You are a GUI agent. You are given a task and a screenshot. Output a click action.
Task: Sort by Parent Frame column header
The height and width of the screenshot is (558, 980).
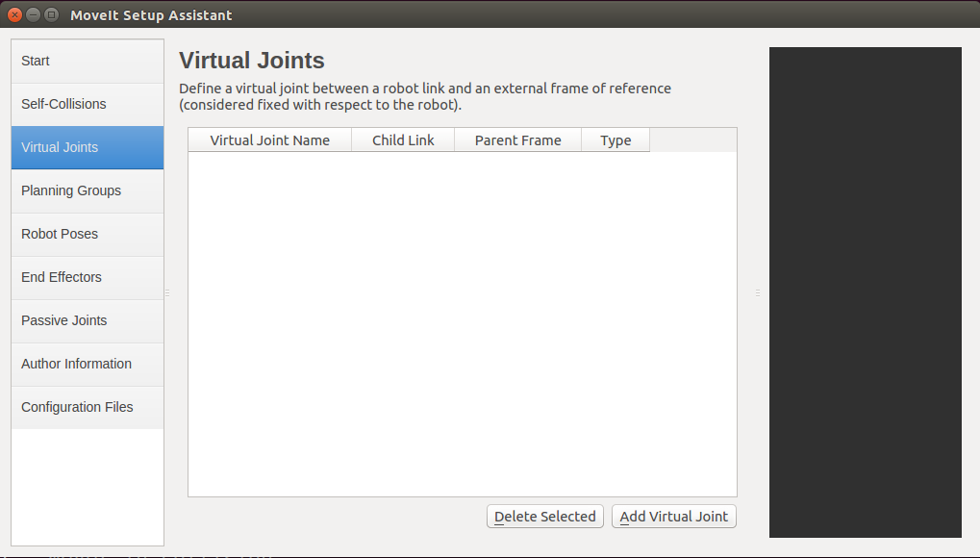click(518, 140)
